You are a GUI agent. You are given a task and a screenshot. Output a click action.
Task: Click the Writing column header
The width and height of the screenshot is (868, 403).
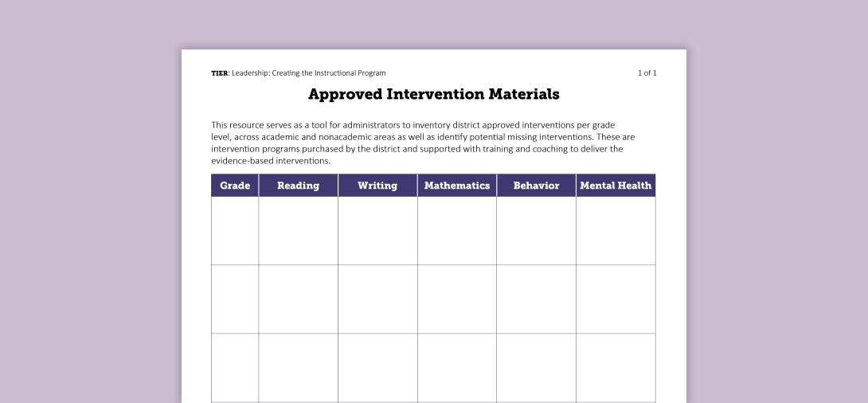pos(377,186)
